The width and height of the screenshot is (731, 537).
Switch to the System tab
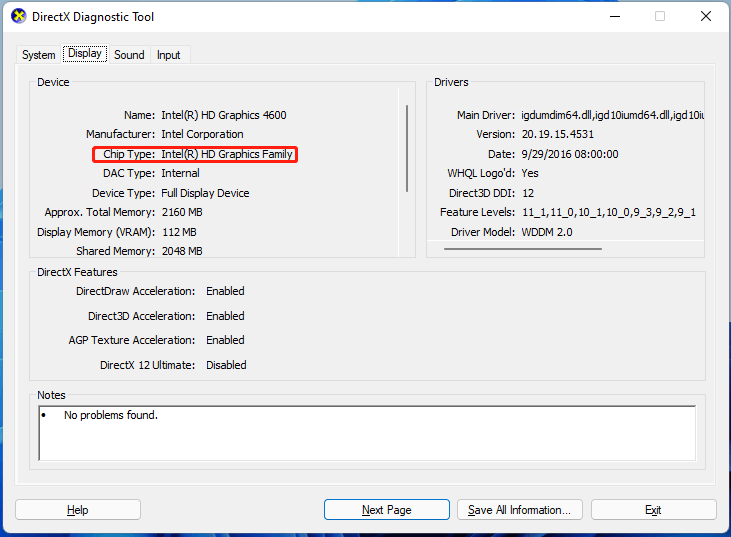[39, 55]
